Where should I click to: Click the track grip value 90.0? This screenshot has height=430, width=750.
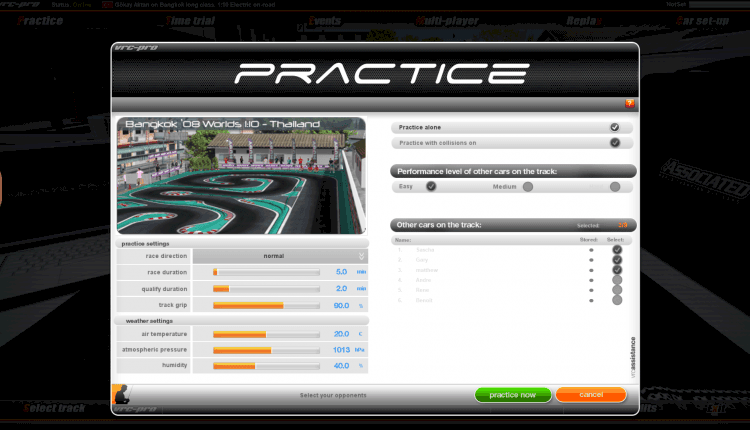click(x=342, y=305)
